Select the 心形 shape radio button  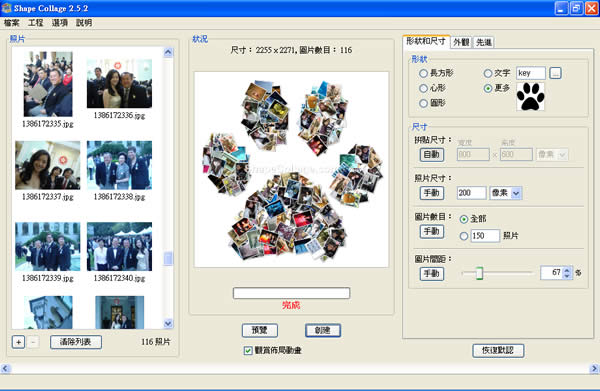coord(423,88)
